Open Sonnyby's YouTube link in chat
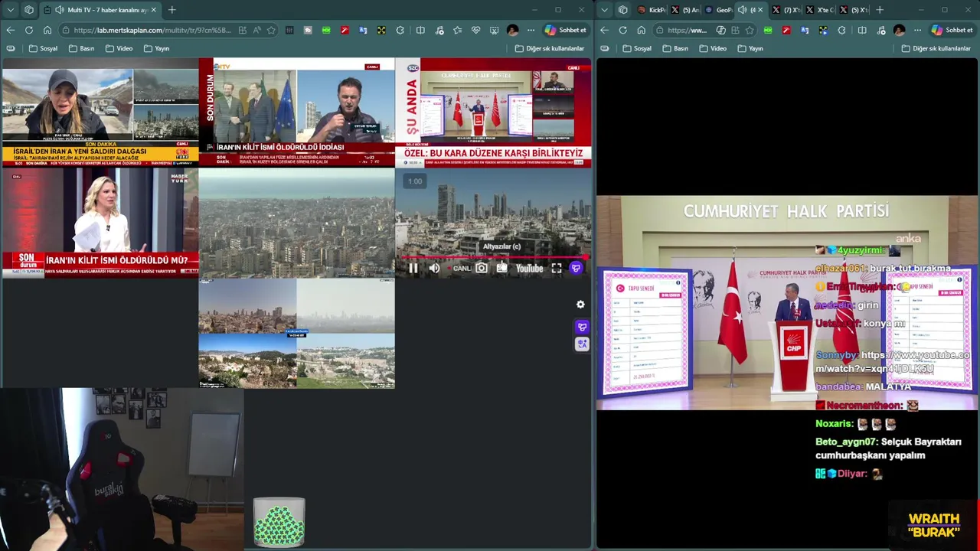The width and height of the screenshot is (980, 551). click(893, 362)
